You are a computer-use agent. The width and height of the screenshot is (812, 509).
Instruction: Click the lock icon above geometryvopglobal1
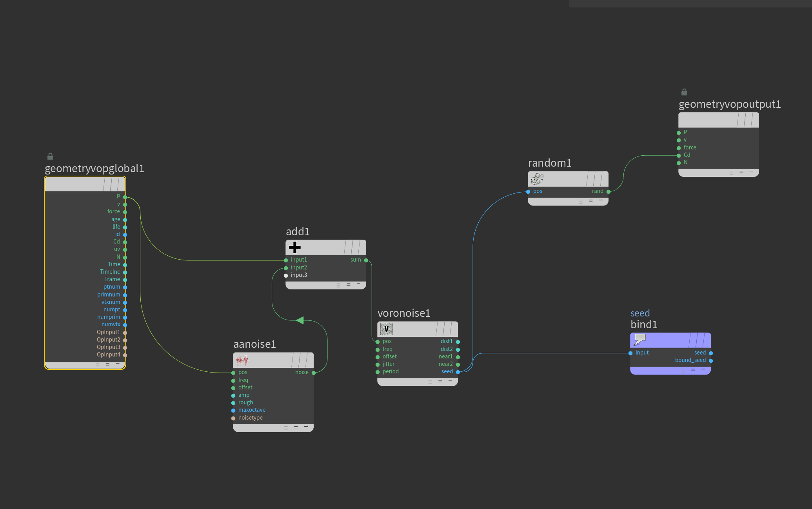point(50,156)
